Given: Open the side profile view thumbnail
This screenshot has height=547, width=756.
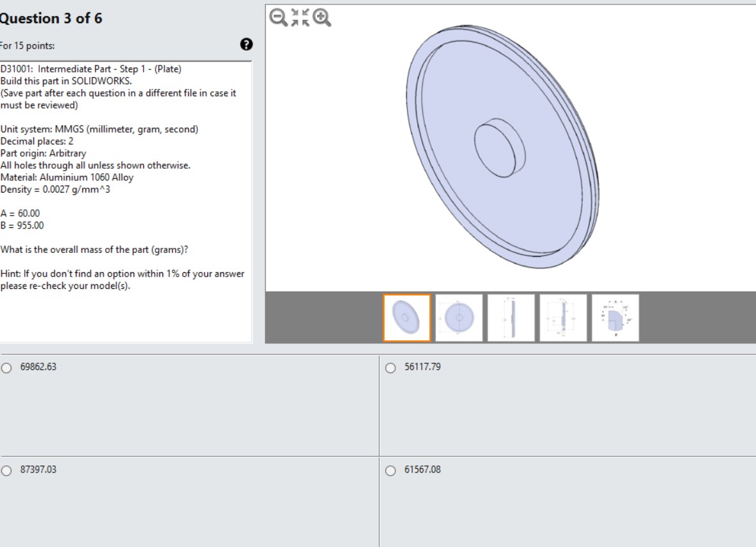Looking at the screenshot, I should coord(510,317).
